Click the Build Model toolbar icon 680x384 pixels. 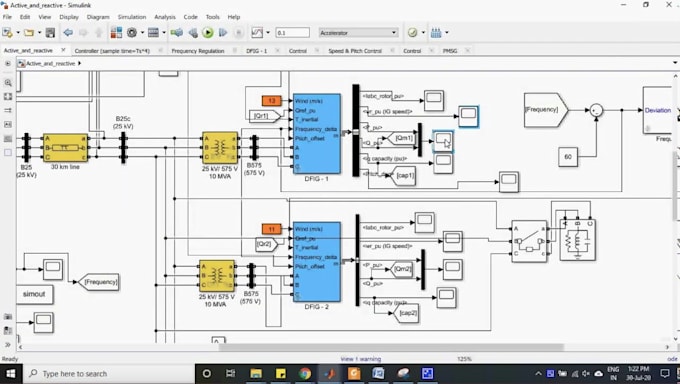(x=436, y=33)
